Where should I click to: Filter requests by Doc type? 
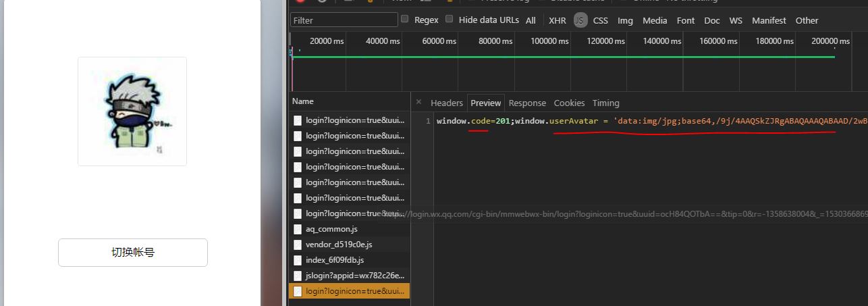tap(712, 20)
